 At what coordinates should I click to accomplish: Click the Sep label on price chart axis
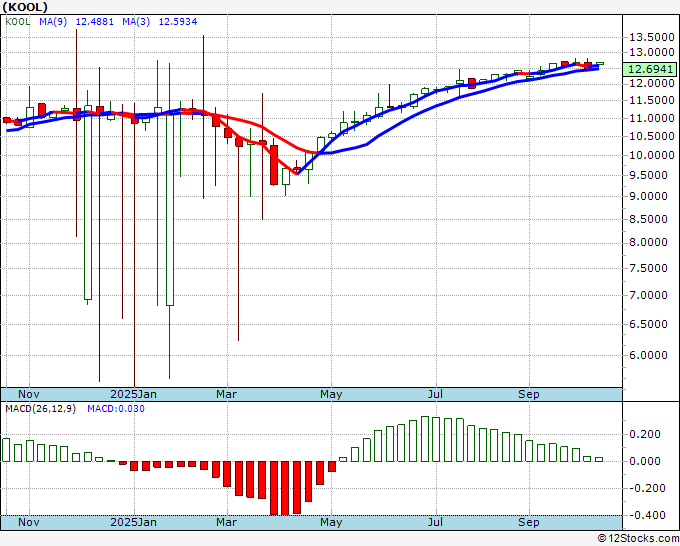[529, 394]
